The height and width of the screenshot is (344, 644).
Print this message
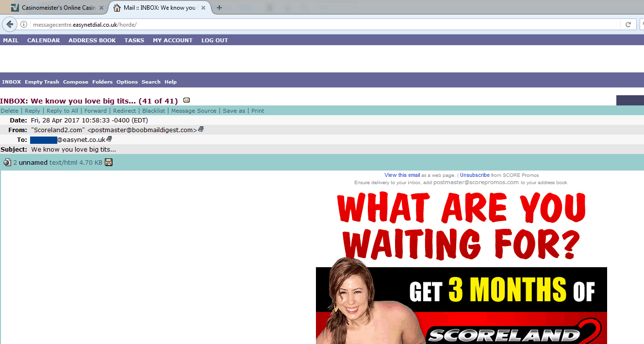tap(258, 111)
